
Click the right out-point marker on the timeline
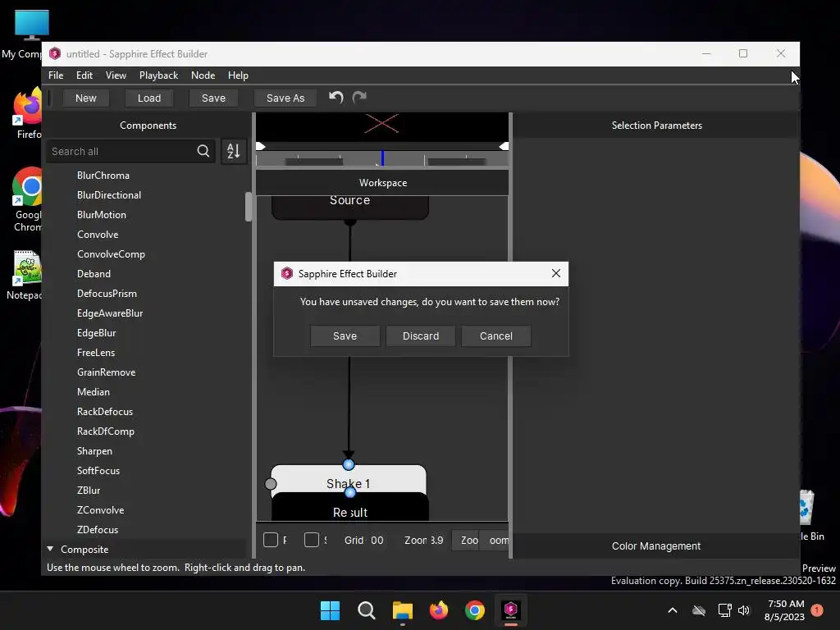click(504, 146)
